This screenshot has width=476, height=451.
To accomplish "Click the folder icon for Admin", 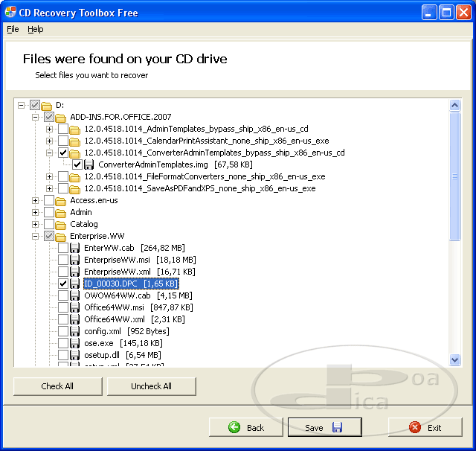I will 61,212.
